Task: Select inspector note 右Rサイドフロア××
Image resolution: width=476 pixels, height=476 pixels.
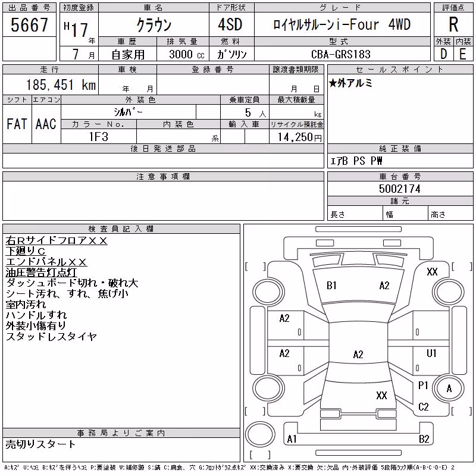Action: pos(57,240)
